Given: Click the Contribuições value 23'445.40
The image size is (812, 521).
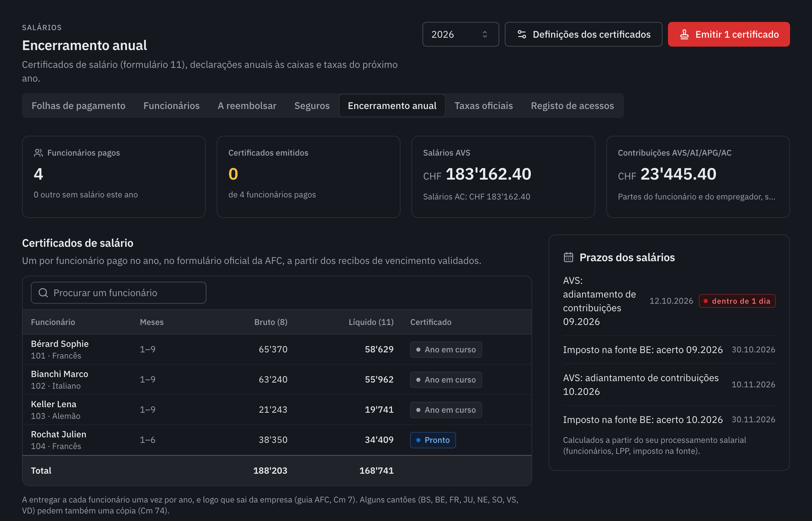Looking at the screenshot, I should pyautogui.click(x=678, y=174).
